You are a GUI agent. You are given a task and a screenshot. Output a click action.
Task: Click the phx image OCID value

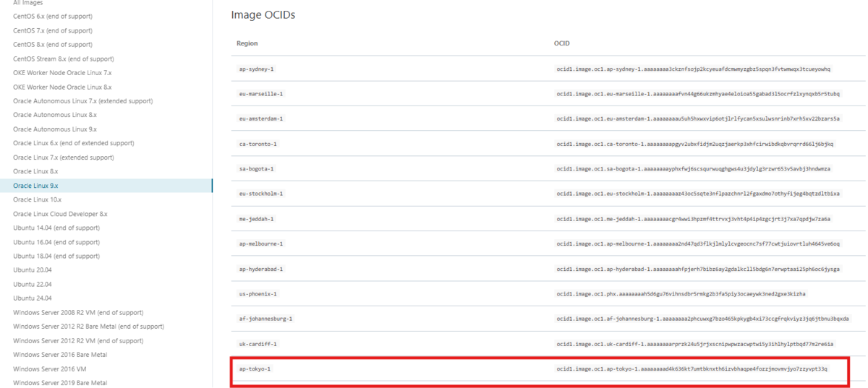pos(680,294)
